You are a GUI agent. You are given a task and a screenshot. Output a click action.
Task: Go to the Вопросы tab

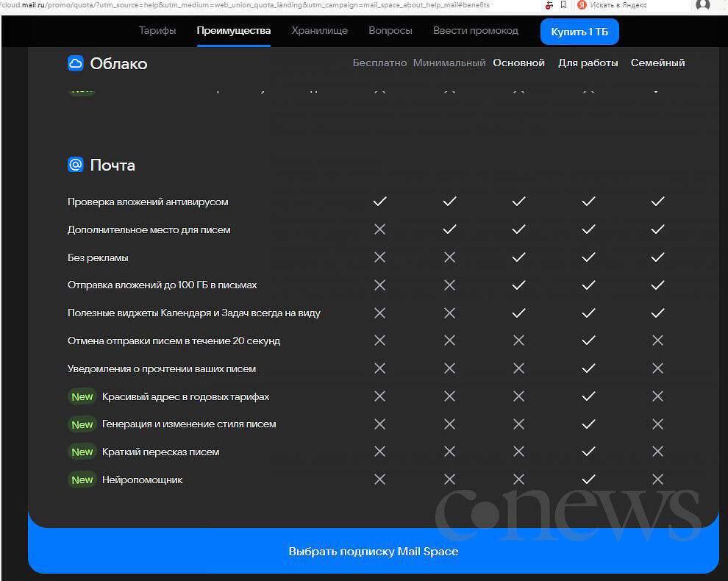pos(390,31)
